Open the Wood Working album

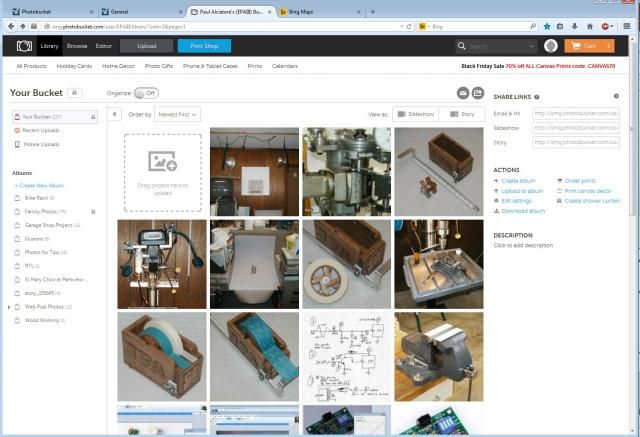(x=40, y=320)
